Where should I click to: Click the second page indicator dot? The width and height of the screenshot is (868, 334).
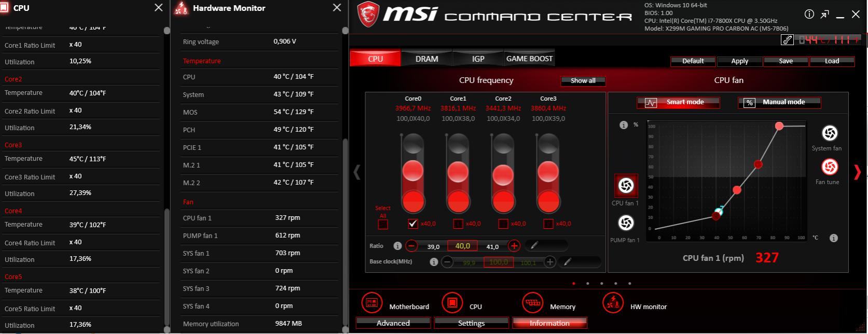pyautogui.click(x=587, y=284)
